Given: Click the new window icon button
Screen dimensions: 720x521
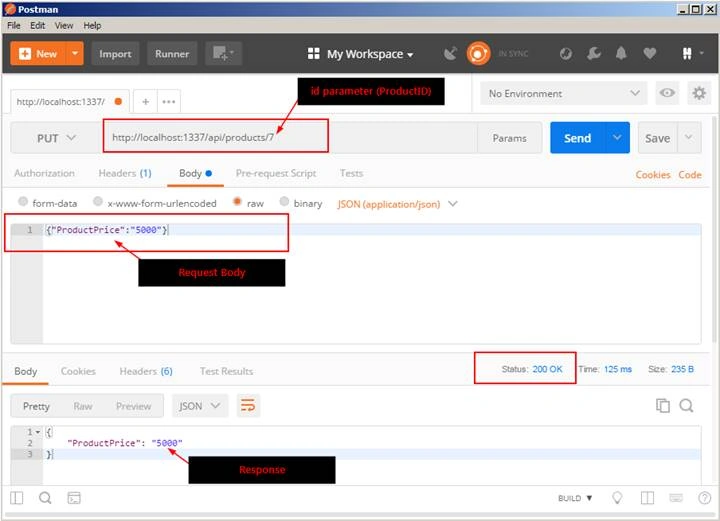Looking at the screenshot, I should click(x=223, y=54).
